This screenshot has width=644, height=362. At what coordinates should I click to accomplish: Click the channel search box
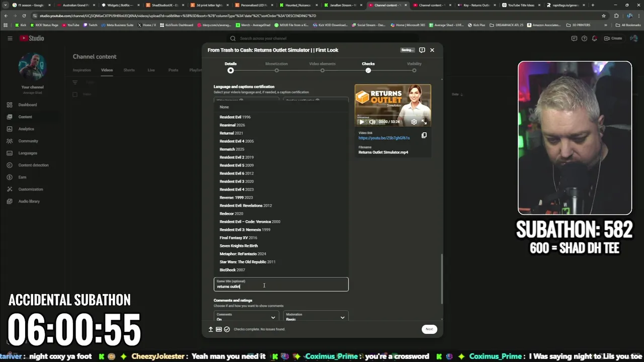tap(322, 38)
